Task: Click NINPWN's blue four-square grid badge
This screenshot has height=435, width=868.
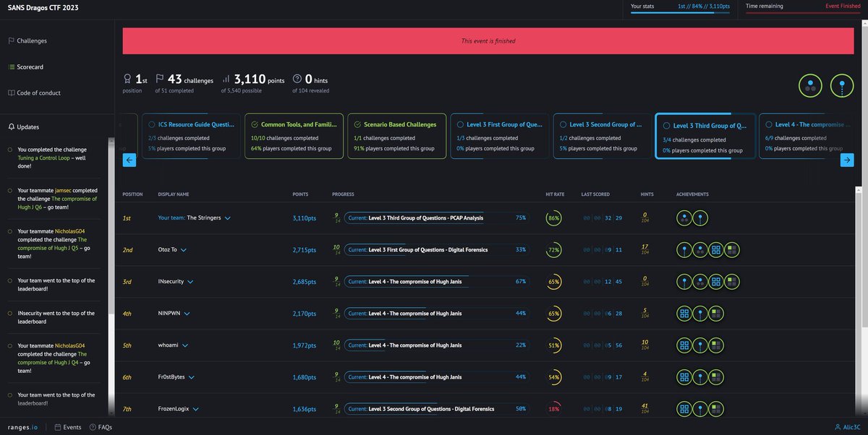Action: click(x=684, y=314)
